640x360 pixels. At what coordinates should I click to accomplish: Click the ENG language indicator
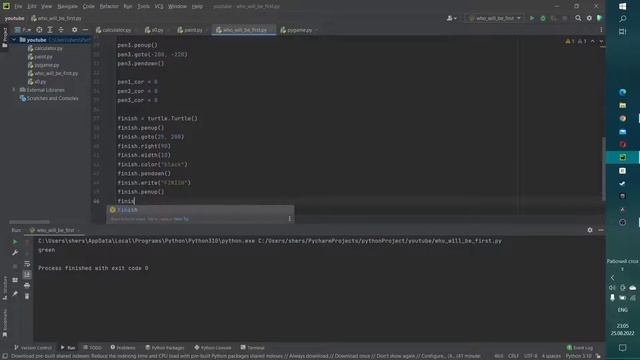(x=622, y=310)
